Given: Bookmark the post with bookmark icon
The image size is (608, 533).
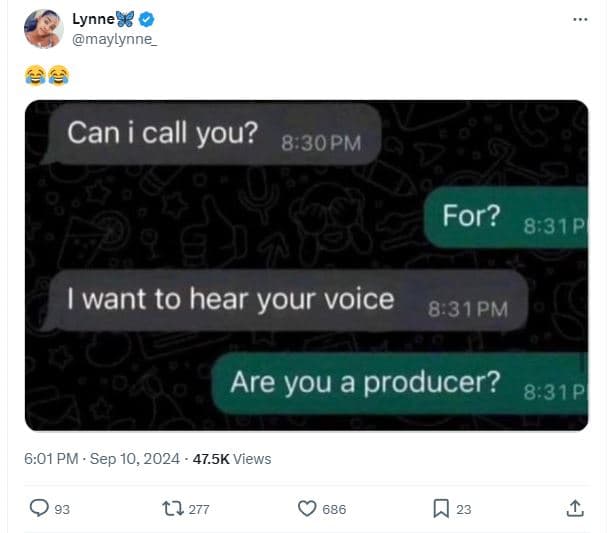Looking at the screenshot, I should tap(440, 509).
